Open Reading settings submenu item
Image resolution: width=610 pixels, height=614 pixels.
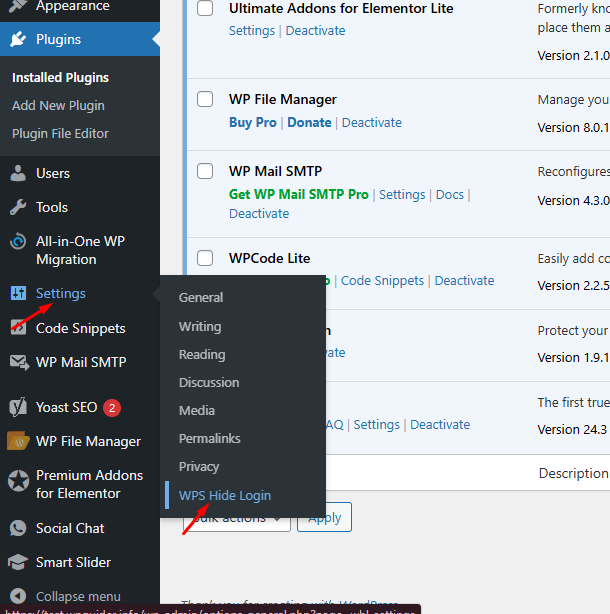point(202,354)
